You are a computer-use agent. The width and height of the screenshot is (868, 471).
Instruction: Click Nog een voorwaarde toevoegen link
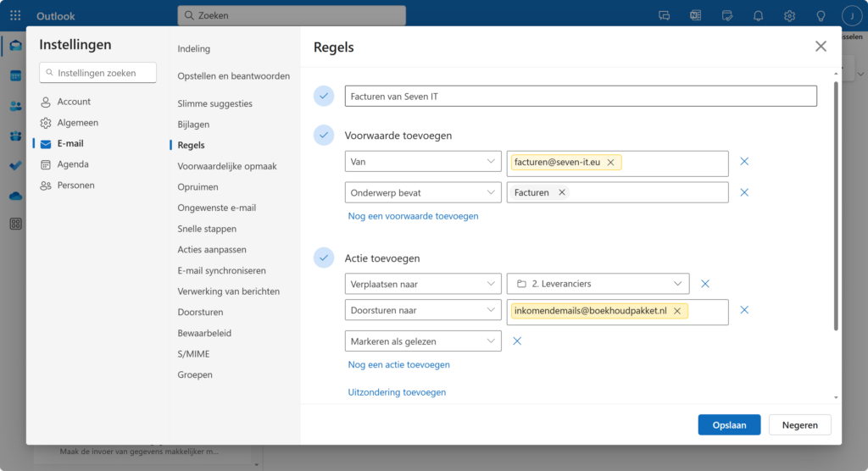[x=413, y=216]
